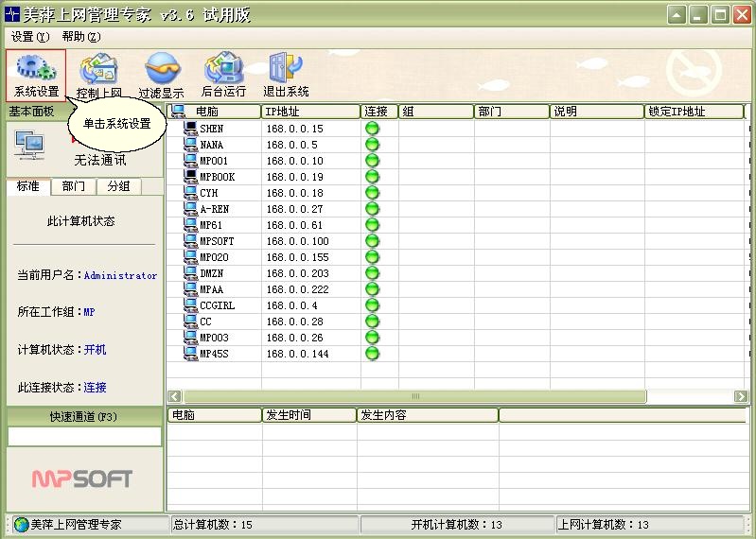Click computer icon of MPSOFT row
The height and width of the screenshot is (539, 756).
(190, 240)
